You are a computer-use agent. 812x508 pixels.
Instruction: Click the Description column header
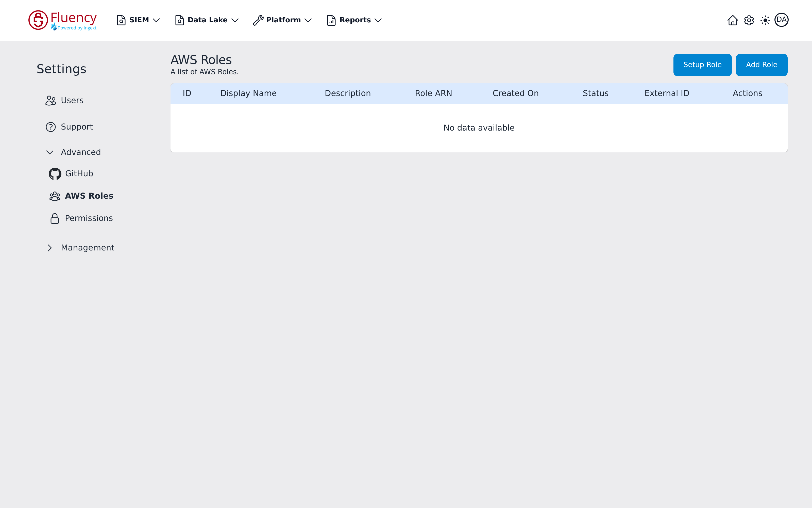point(348,93)
